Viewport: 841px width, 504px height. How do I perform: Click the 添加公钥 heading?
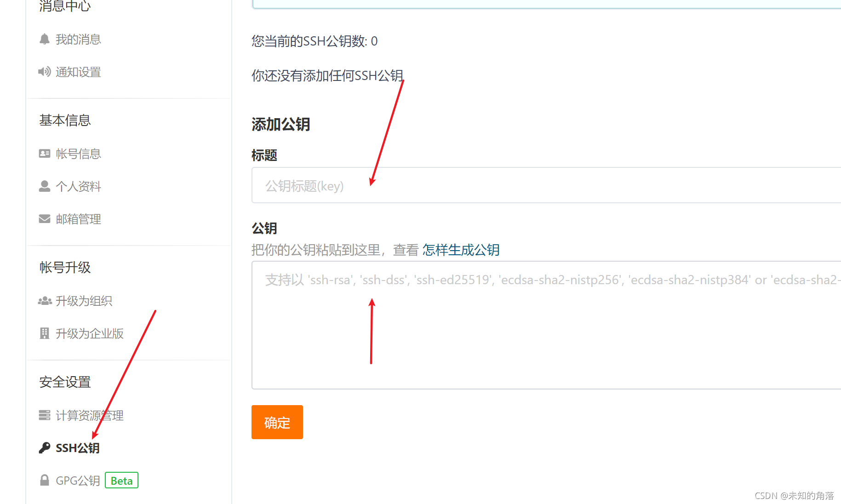coord(281,124)
